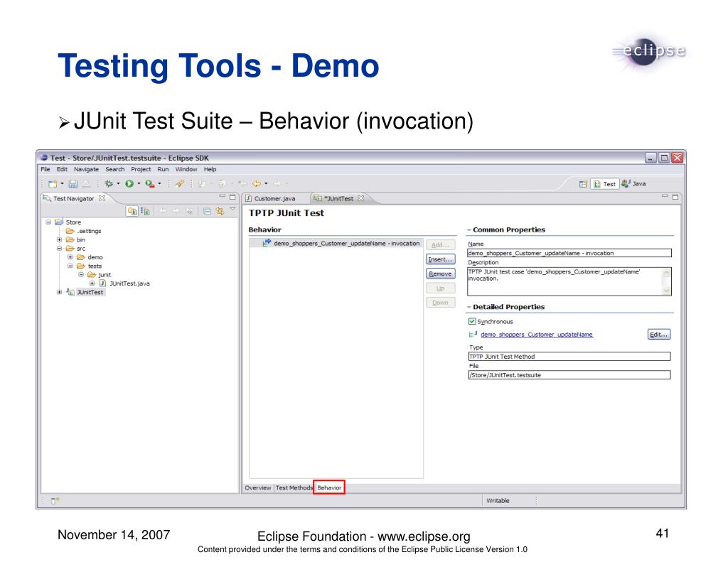
Task: Click the Description box scrollbar
Action: click(667, 281)
